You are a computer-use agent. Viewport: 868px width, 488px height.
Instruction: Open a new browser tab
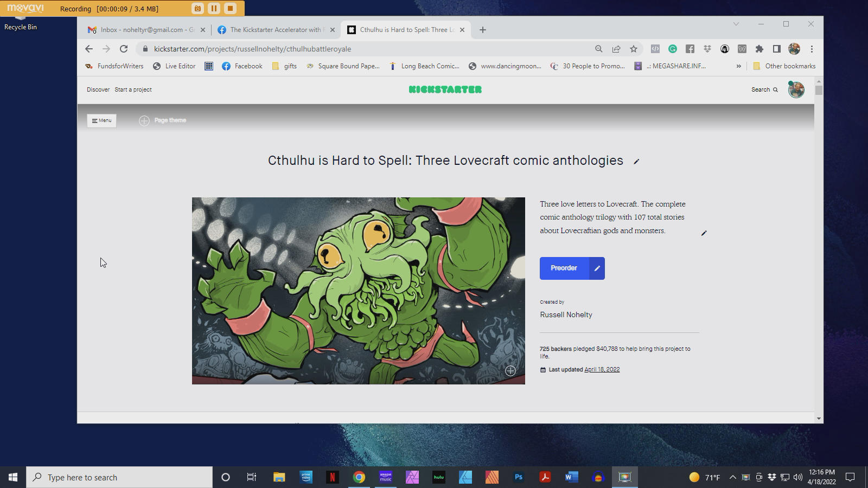tap(483, 30)
